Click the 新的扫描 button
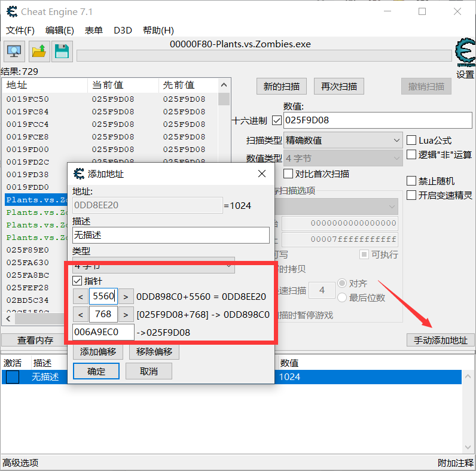This screenshot has width=476, height=471. tap(282, 86)
